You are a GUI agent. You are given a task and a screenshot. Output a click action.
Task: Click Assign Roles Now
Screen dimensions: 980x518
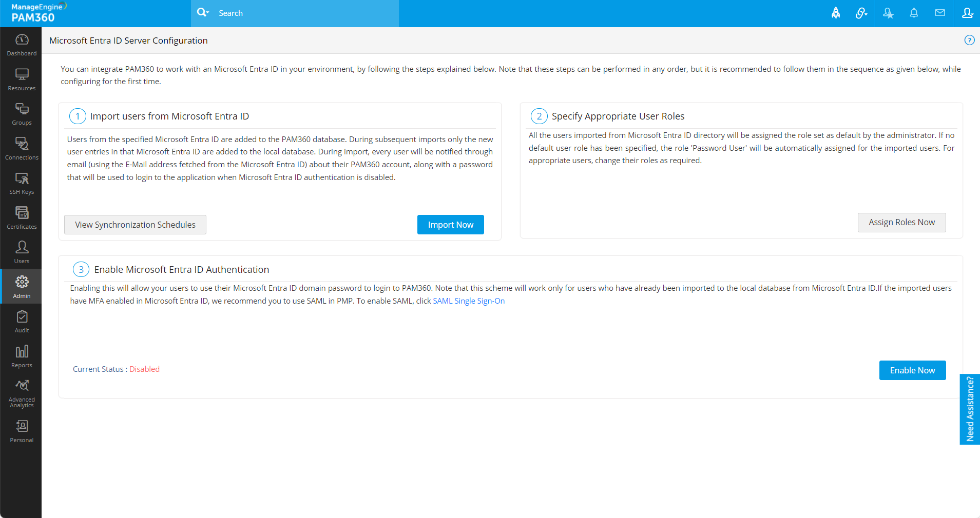(x=902, y=223)
